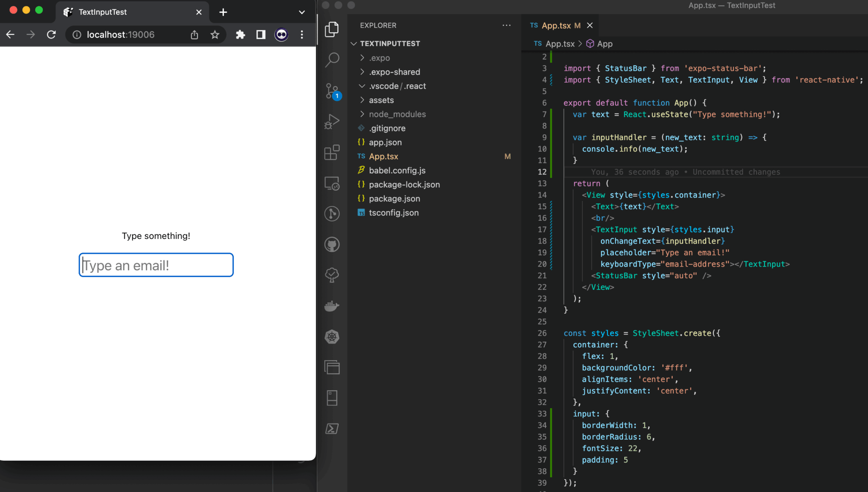The image size is (868, 492).
Task: Bookmark the current page via the star icon
Action: coord(215,34)
